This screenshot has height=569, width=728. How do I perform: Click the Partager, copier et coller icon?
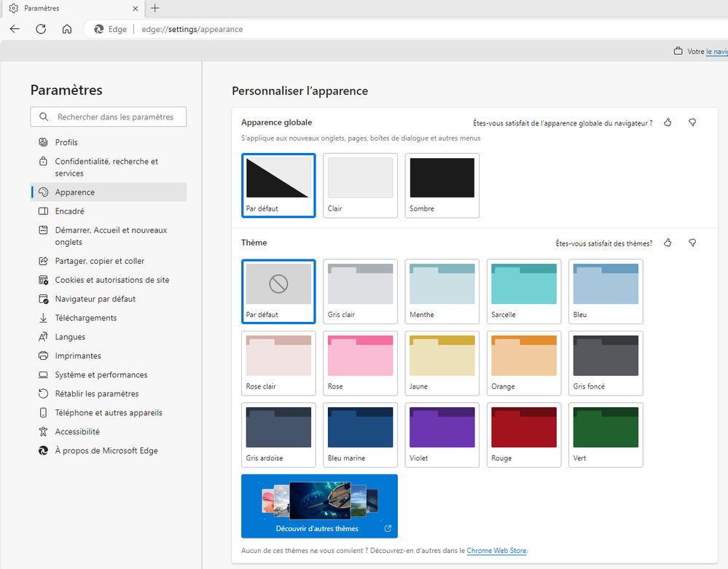(x=43, y=261)
